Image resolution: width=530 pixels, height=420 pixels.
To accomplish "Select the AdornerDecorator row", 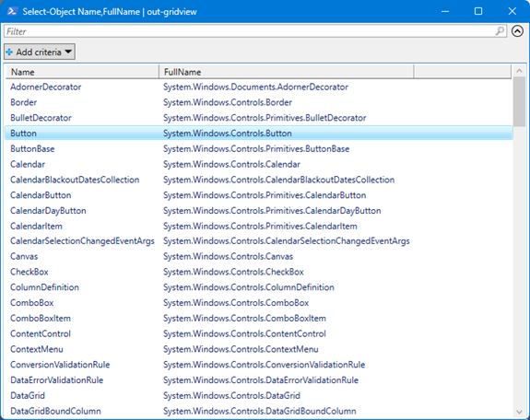I will pyautogui.click(x=259, y=87).
